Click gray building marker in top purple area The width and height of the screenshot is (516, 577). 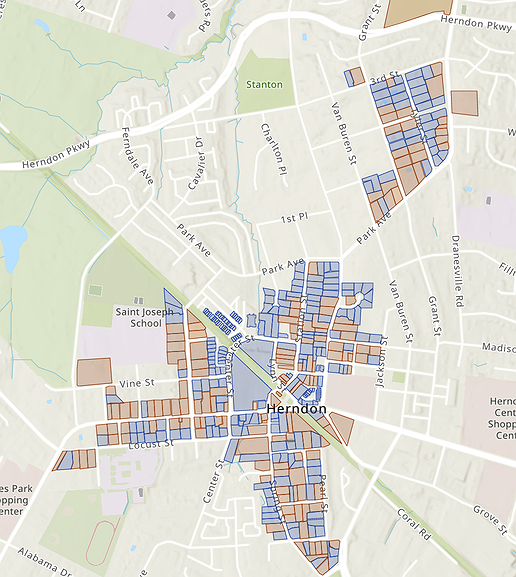(x=171, y=15)
